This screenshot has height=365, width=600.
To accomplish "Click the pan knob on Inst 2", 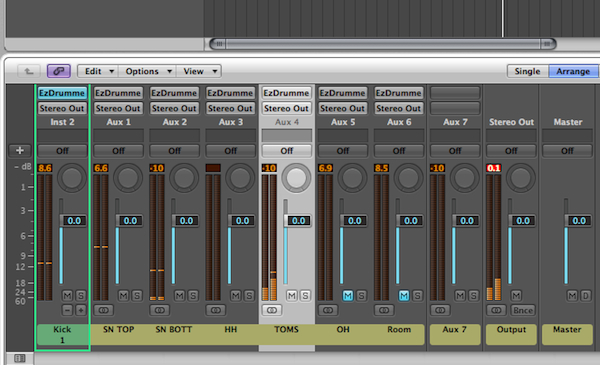I will 72,178.
